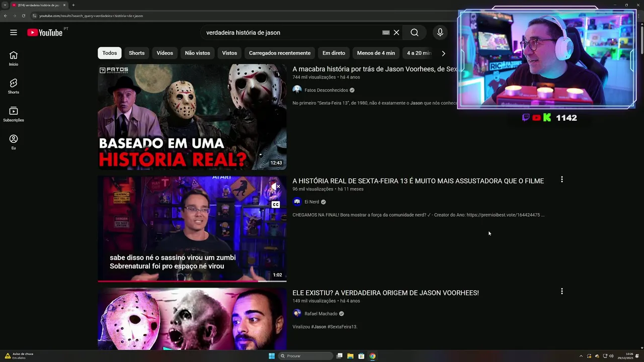
Task: Open the Aviso de chuva weather widget
Action: click(x=19, y=355)
